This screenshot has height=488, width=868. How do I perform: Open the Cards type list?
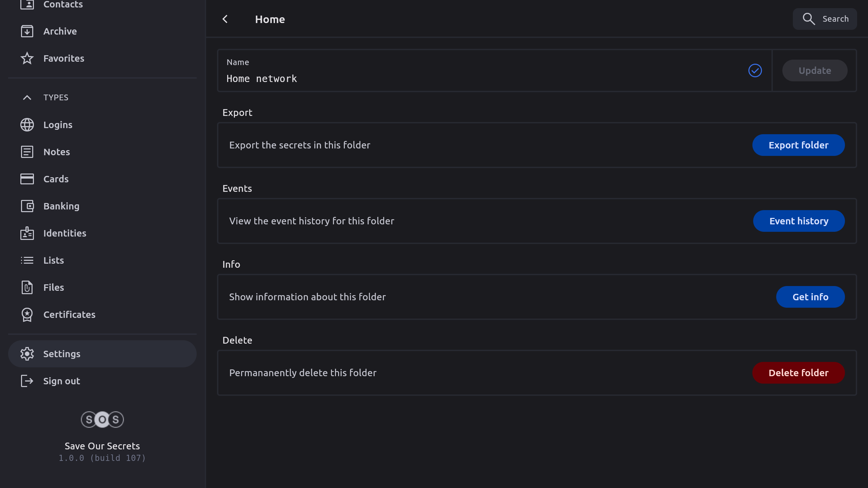pos(56,179)
